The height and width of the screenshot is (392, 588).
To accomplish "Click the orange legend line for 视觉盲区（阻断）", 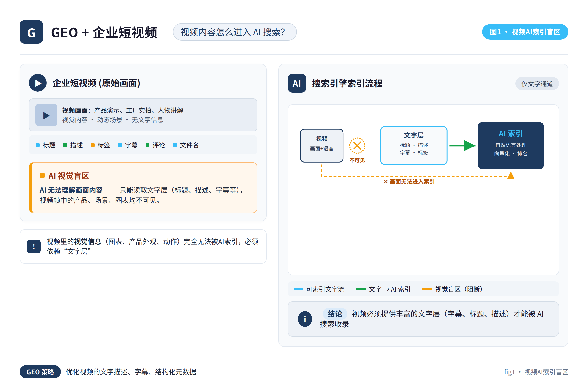I will [427, 289].
